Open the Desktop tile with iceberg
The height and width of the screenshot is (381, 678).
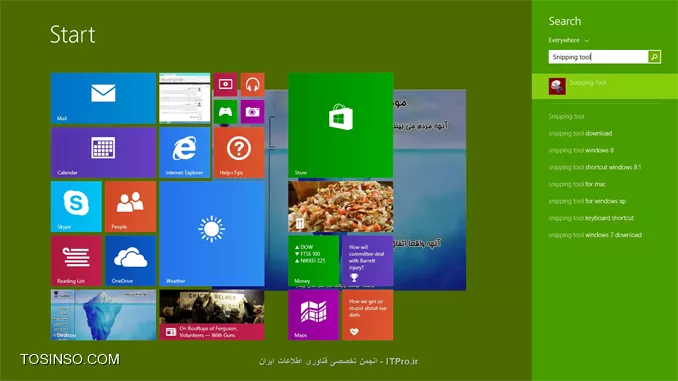point(103,315)
